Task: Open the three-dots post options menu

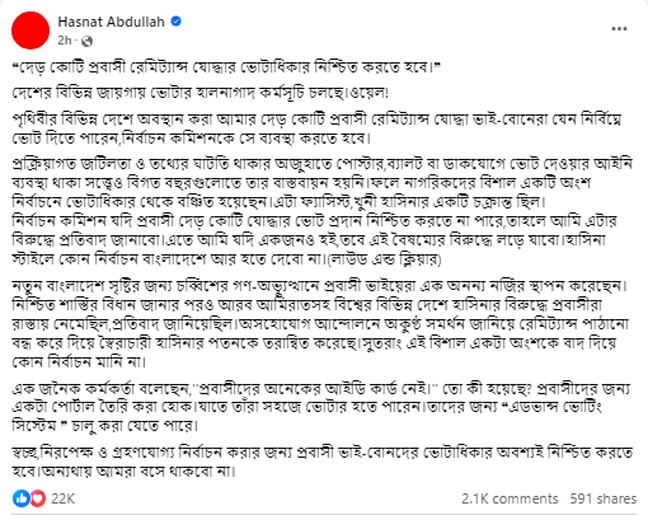Action: [x=619, y=29]
